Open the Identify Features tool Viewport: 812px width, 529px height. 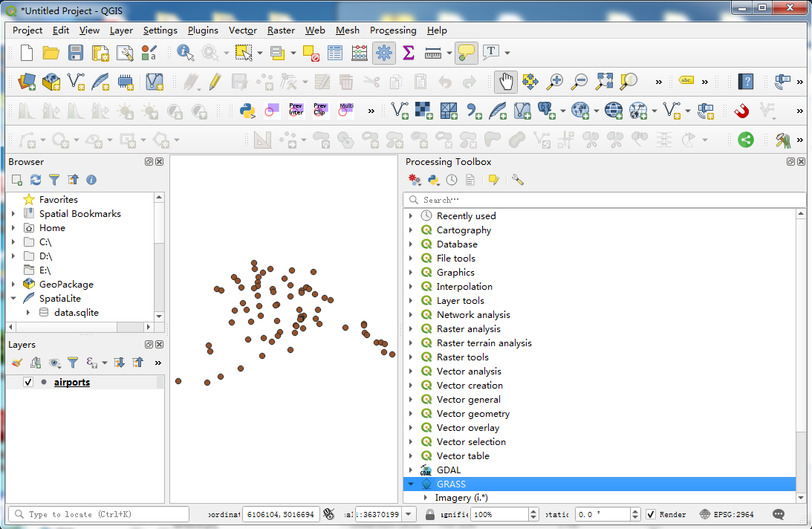pyautogui.click(x=185, y=53)
